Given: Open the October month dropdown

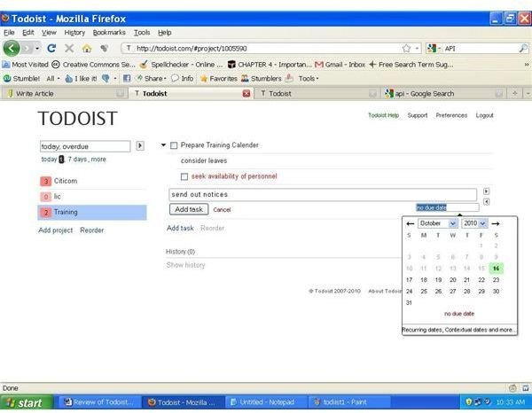Looking at the screenshot, I should 438,223.
